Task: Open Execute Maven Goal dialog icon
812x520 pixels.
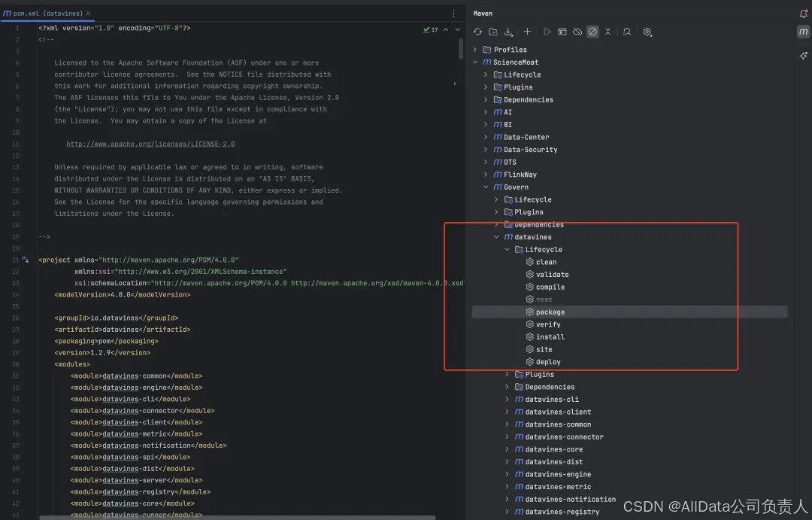Action: click(562, 32)
